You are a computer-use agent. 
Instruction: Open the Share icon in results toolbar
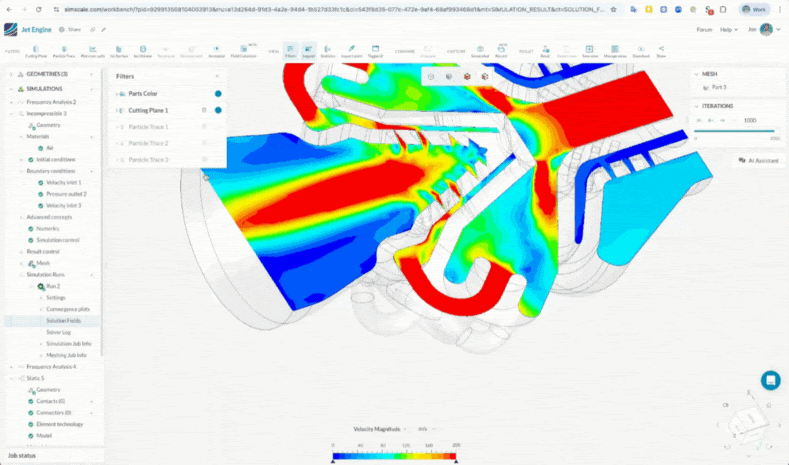tap(661, 50)
